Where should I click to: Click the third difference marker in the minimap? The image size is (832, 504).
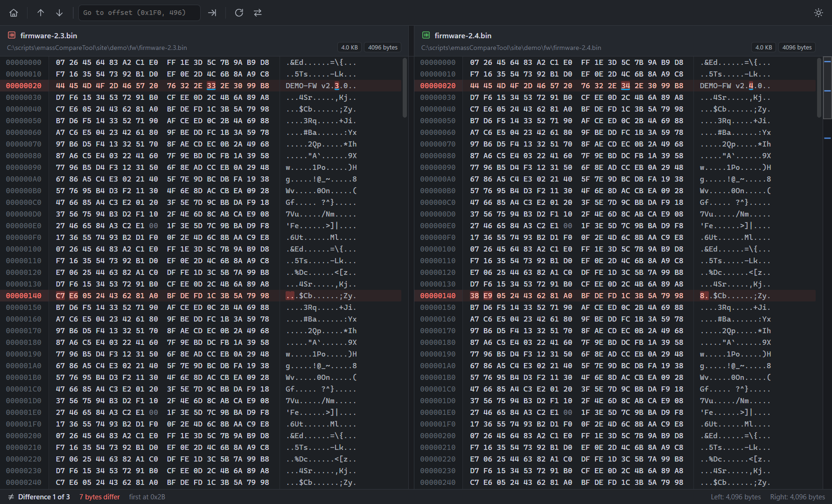pos(827,138)
